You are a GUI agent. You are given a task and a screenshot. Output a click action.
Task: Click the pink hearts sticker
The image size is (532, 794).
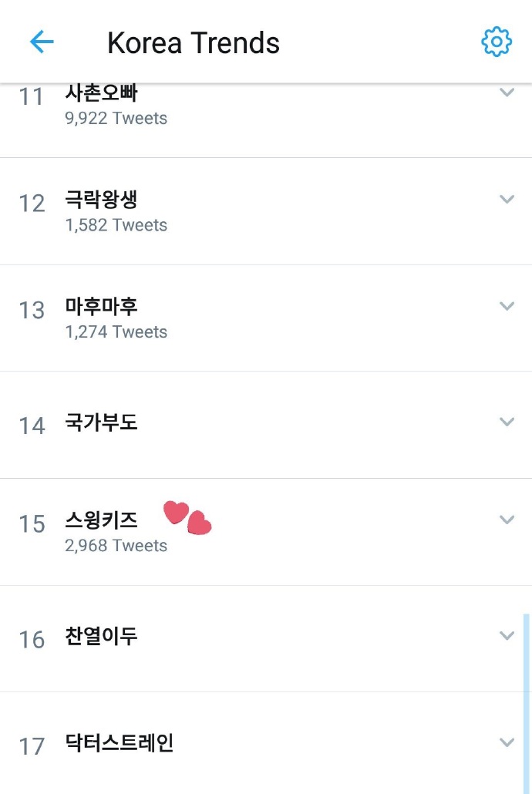(188, 517)
